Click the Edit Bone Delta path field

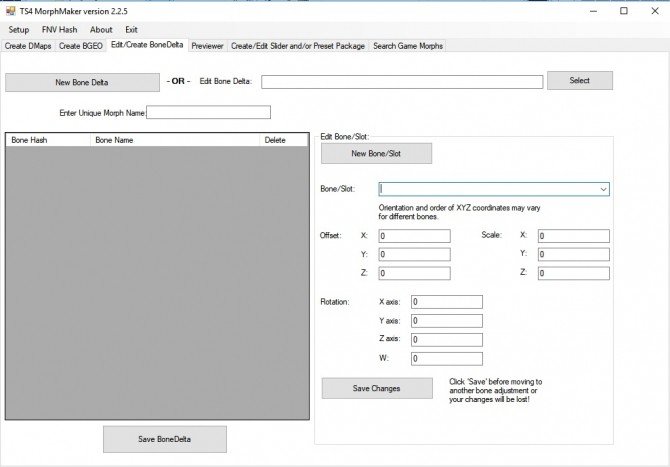tap(401, 82)
